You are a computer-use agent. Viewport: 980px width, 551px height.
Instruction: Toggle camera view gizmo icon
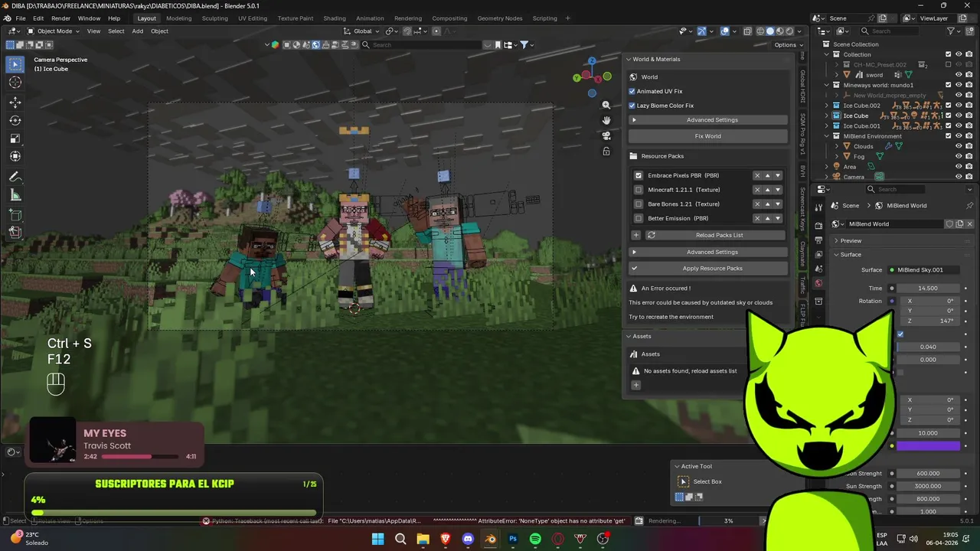coord(606,136)
